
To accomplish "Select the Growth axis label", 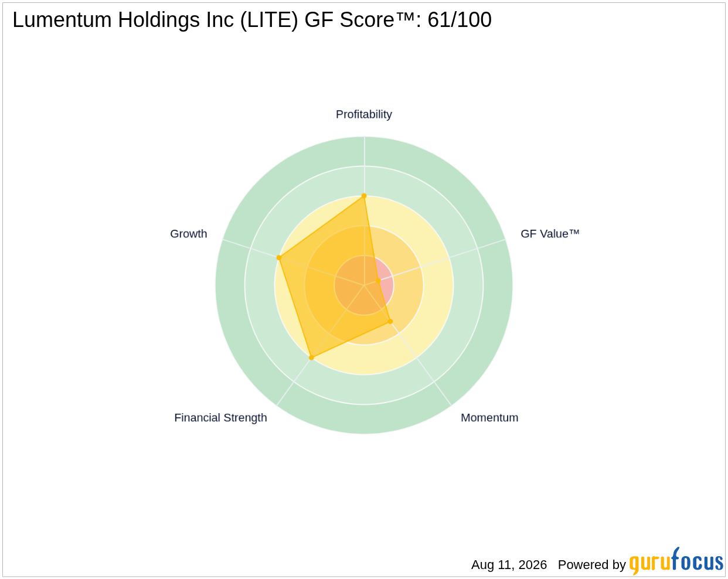I will 189,234.
